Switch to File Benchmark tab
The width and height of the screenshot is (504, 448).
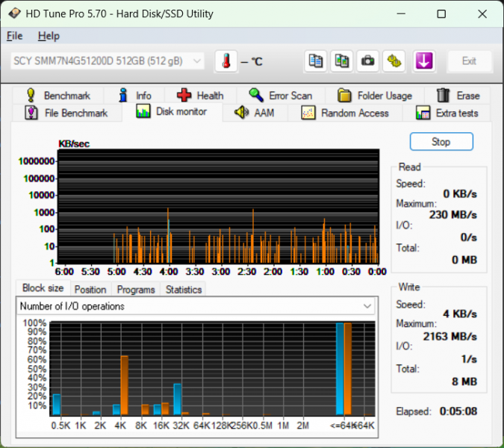point(67,113)
